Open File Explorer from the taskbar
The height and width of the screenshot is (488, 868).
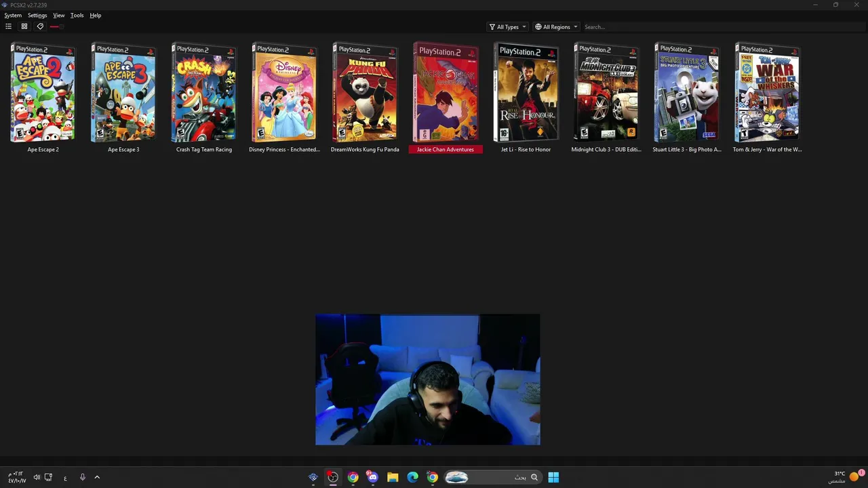pos(393,477)
